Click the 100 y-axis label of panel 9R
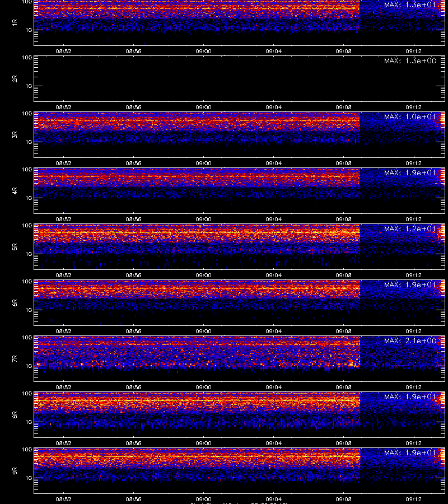The width and height of the screenshot is (448, 504). (x=27, y=450)
